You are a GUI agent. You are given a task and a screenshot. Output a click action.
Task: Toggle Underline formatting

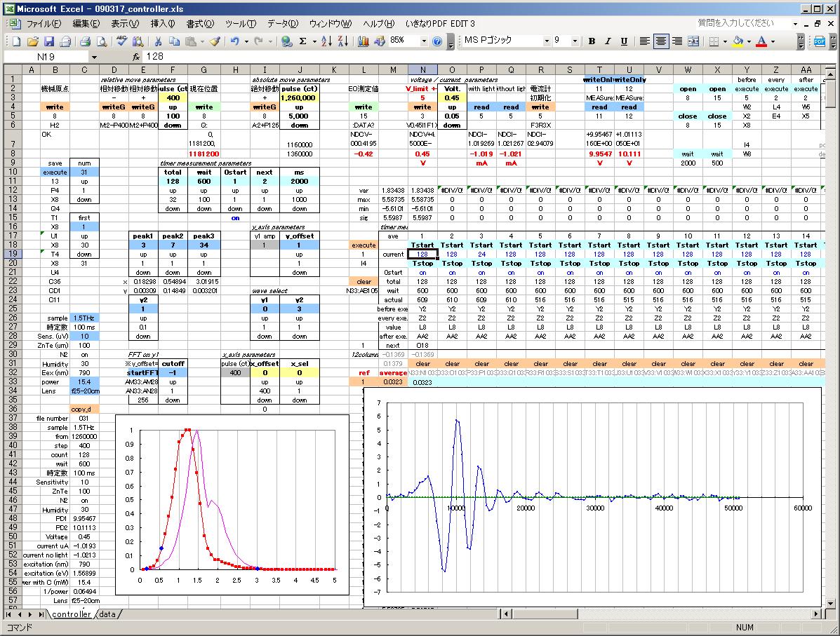coord(622,41)
